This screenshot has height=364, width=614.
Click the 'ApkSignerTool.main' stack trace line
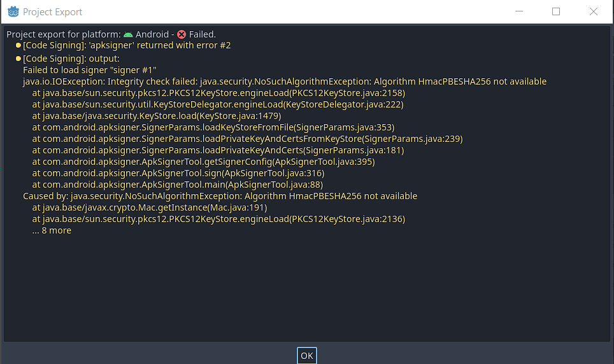point(178,185)
